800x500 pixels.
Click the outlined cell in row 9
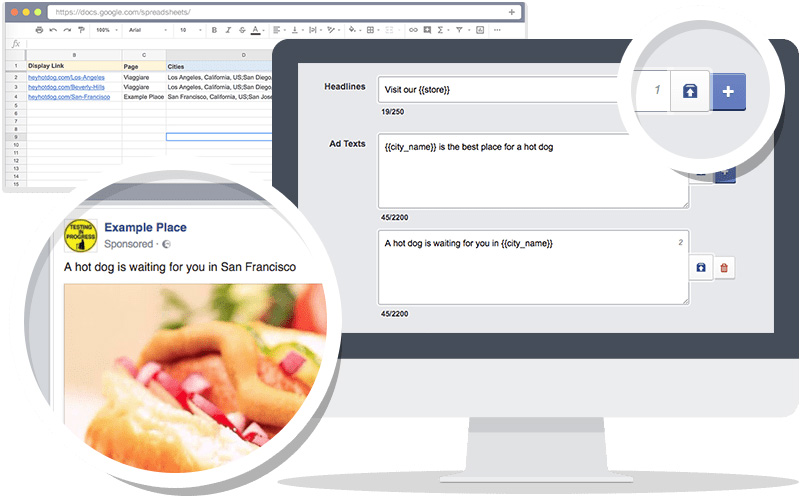coord(219,137)
